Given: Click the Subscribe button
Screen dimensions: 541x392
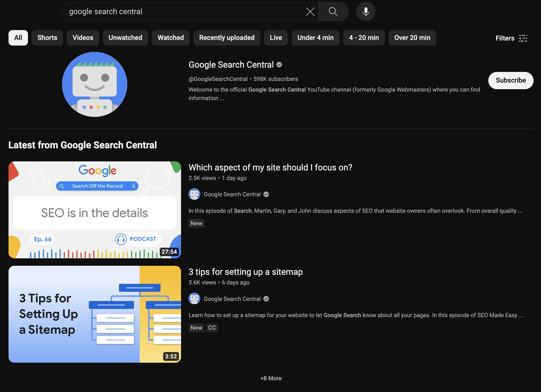Looking at the screenshot, I should point(511,80).
